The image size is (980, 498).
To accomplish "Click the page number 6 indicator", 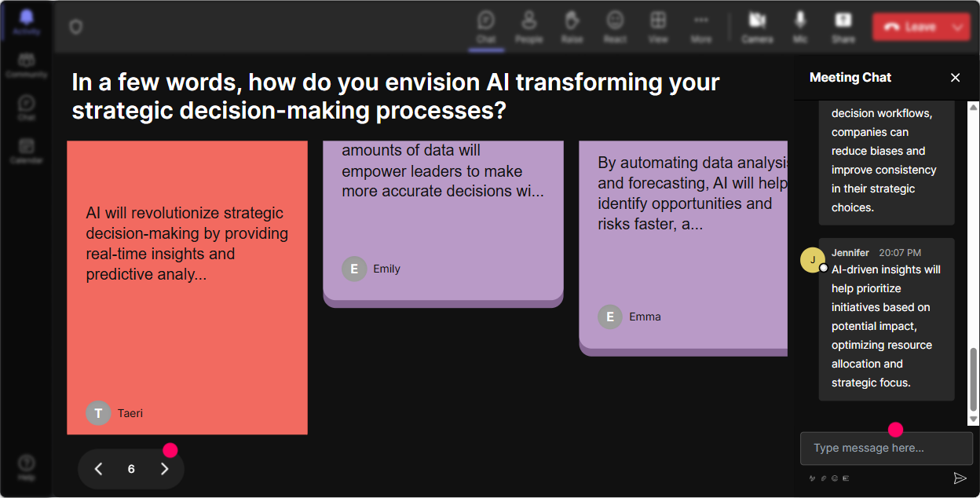I will tap(131, 469).
